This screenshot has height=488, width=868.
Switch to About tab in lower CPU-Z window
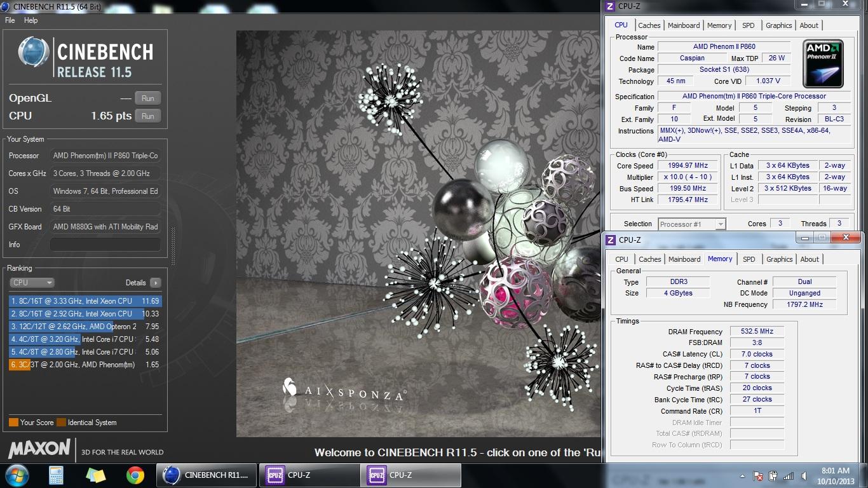coord(810,259)
